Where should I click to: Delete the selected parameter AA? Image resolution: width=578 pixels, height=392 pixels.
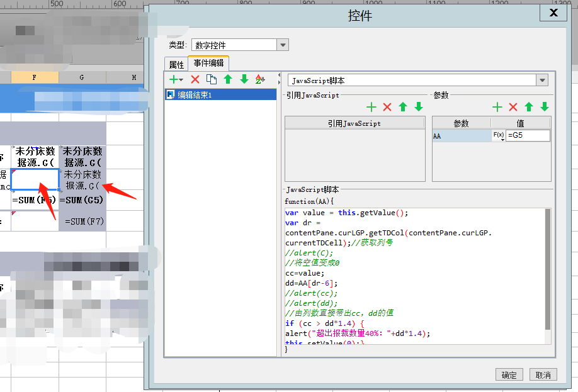(x=513, y=107)
